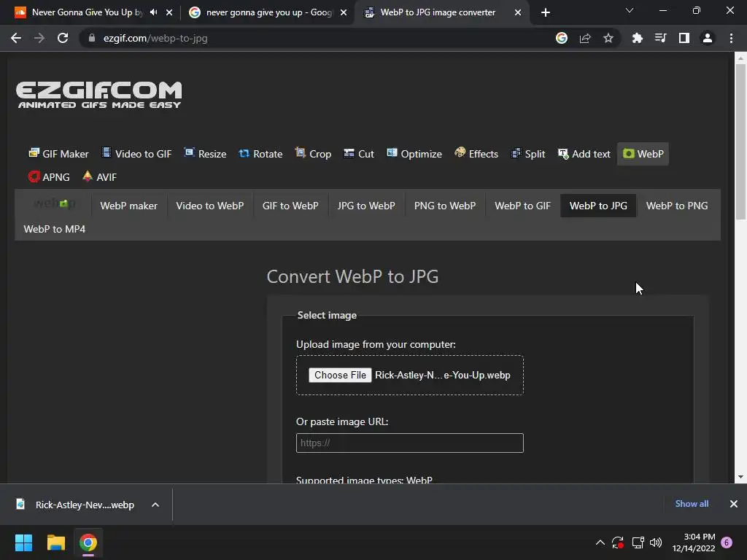Select the Video to WebP tab
Viewport: 747px width, 560px height.
[209, 206]
